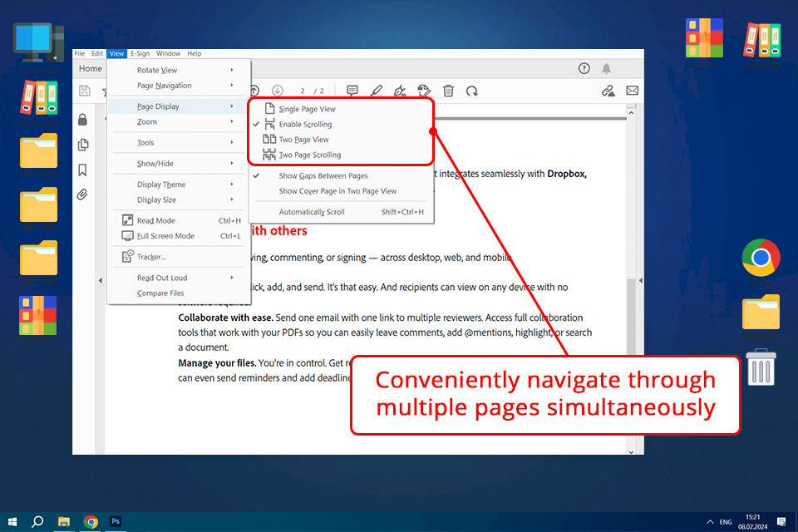Open the E-Sign menu

coord(140,53)
